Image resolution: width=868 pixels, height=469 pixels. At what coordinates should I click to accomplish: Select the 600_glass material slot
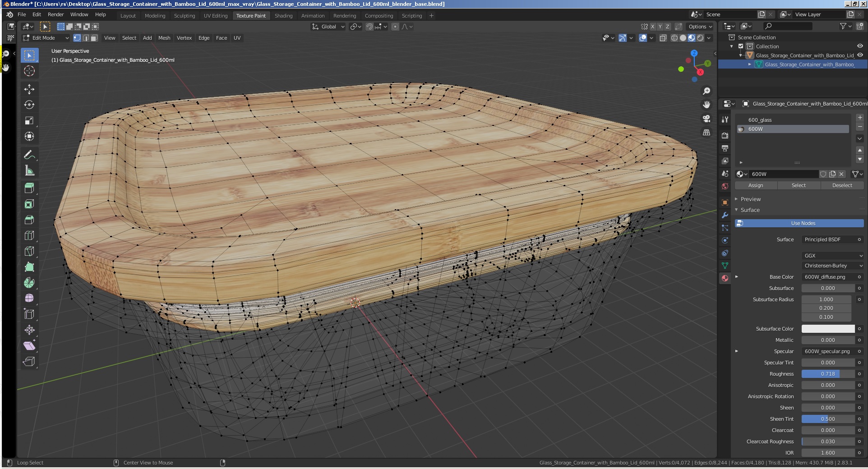coord(793,120)
